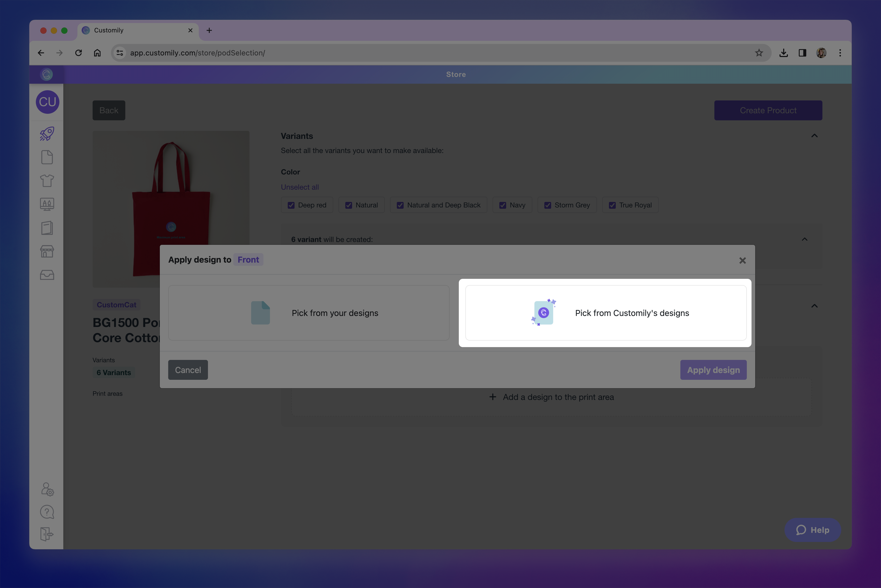The width and height of the screenshot is (881, 588).
Task: Click the document page sidebar icon
Action: [47, 157]
